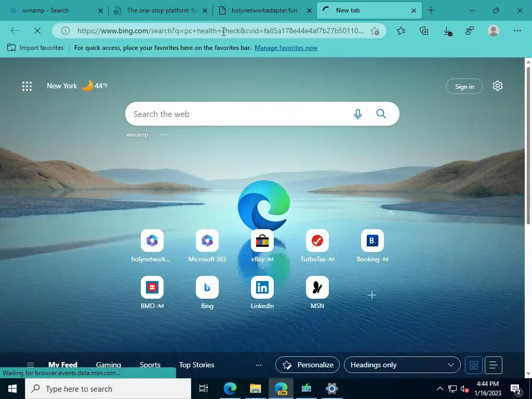Open File Explorer from taskbar
532x399 pixels.
(x=255, y=389)
